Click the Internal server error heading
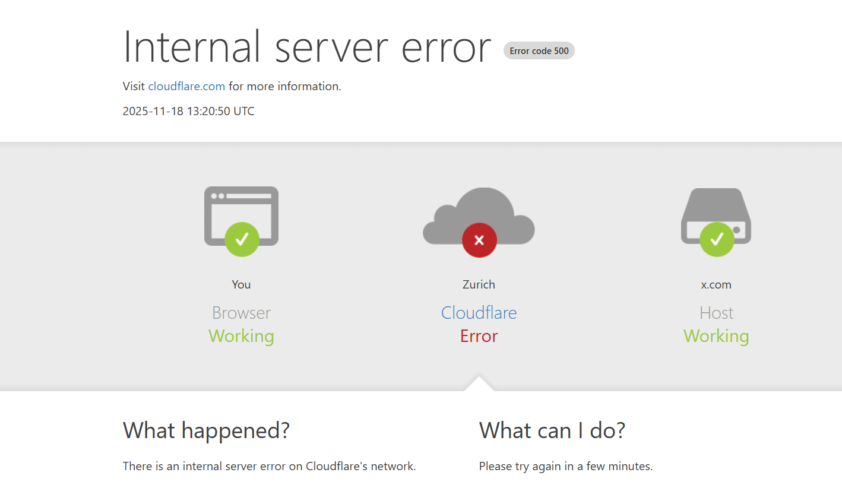842x504 pixels. click(x=306, y=47)
